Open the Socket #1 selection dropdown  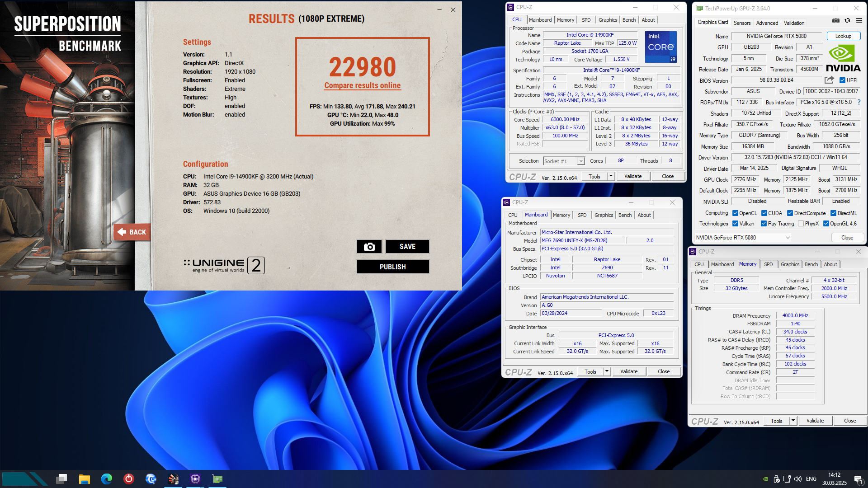564,161
